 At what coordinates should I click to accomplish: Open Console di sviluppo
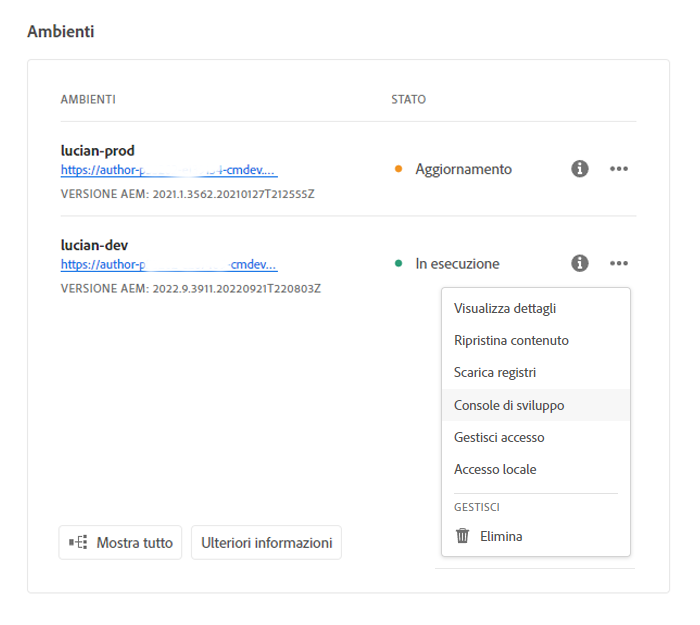click(x=509, y=405)
